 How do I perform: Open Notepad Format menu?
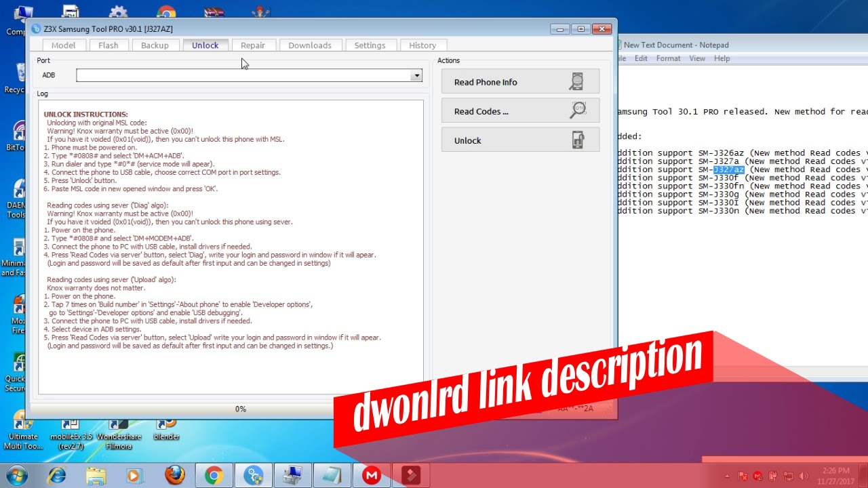pos(668,58)
